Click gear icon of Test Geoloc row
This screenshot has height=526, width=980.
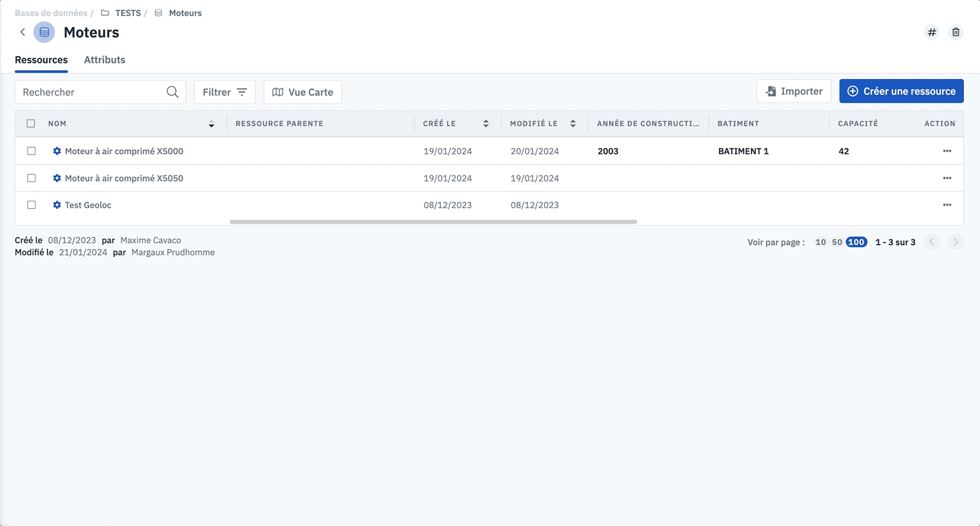click(x=57, y=205)
